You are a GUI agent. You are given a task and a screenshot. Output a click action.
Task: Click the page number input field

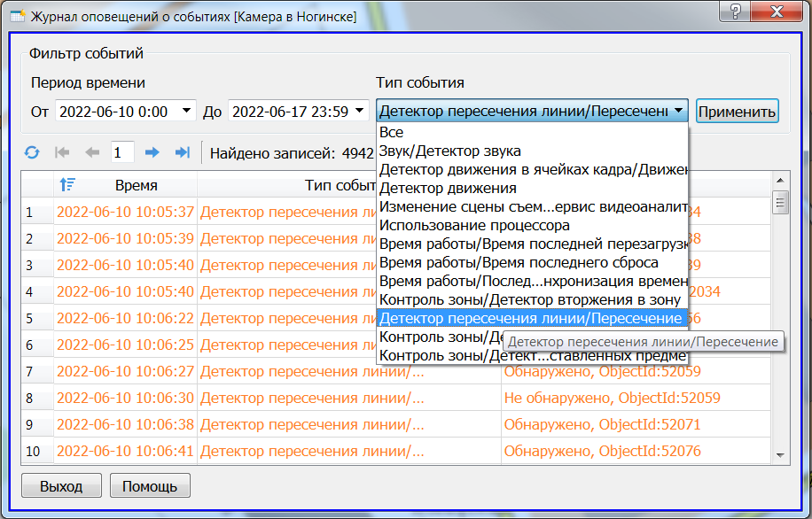(x=121, y=151)
